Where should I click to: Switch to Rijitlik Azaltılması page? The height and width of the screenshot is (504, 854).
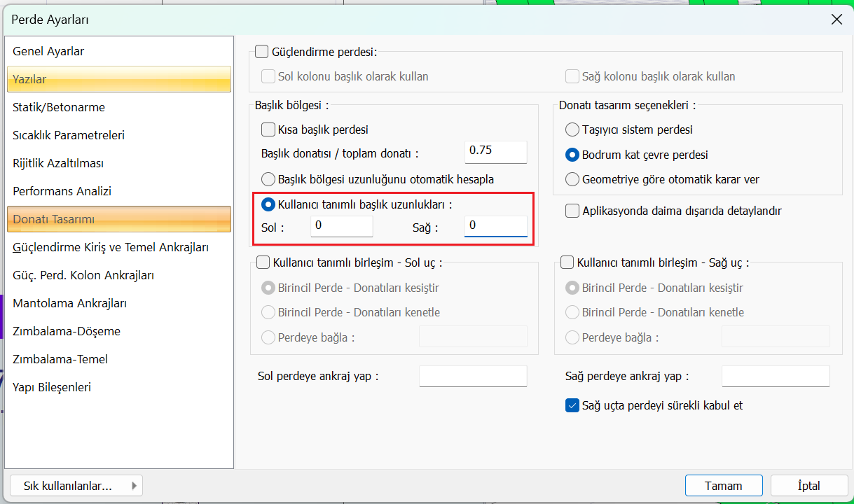click(119, 163)
